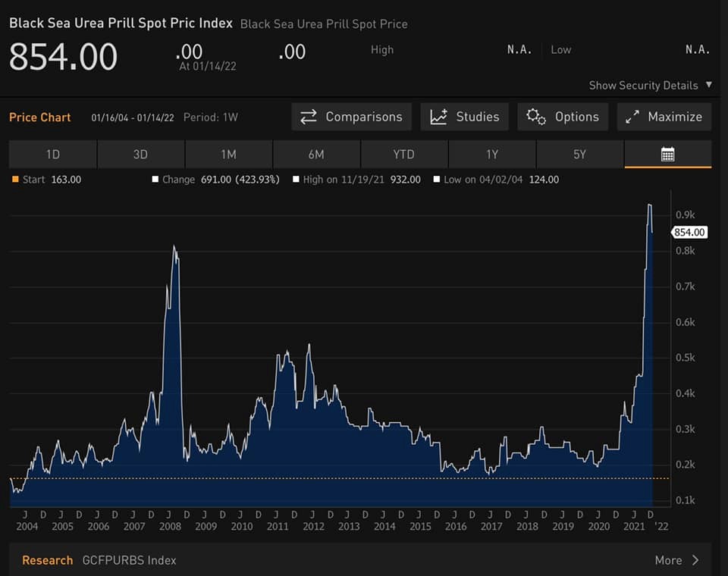Toggle the Low on 04/02/04 legend marker
728x576 pixels.
[x=437, y=180]
